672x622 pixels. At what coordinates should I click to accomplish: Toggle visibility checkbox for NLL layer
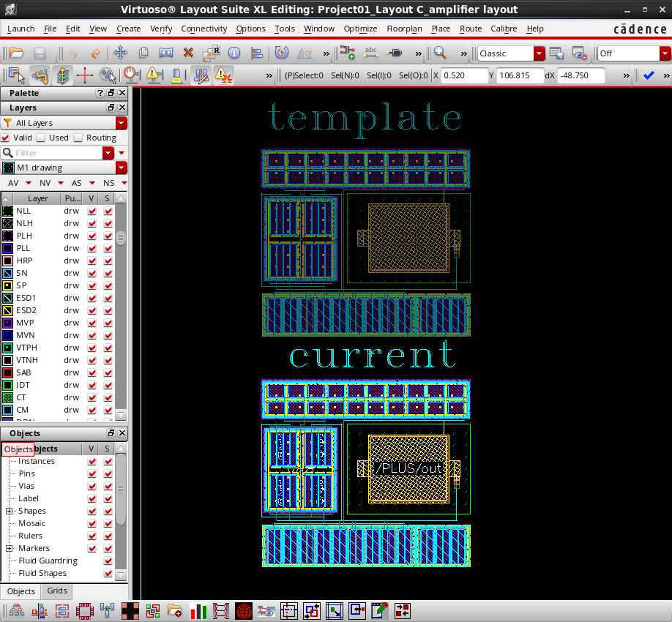point(92,211)
